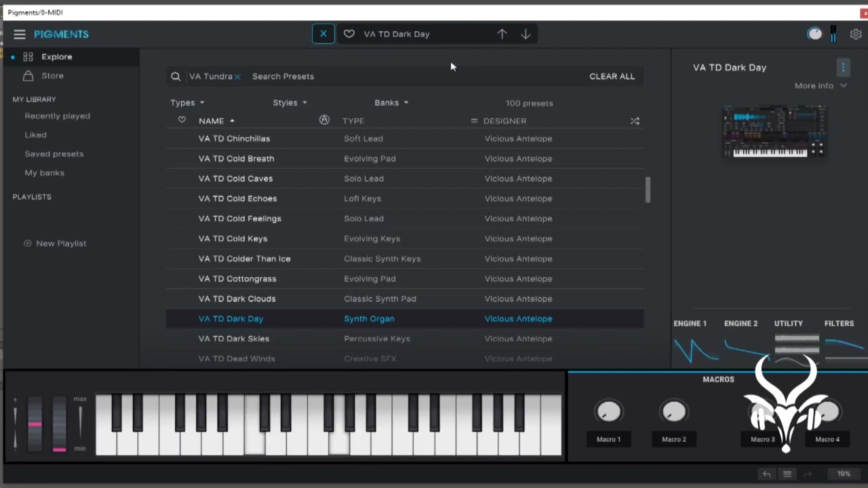Toggle the liked-only heart column header

[x=182, y=120]
